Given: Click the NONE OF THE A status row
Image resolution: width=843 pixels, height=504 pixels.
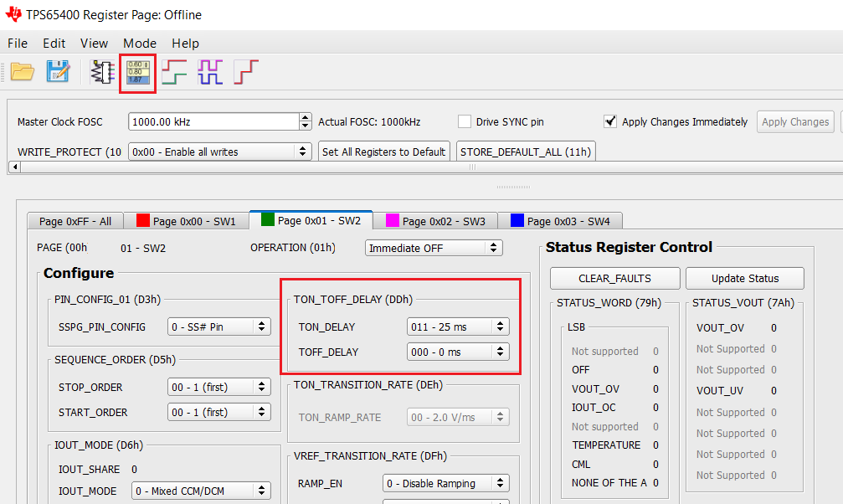Looking at the screenshot, I should tap(615, 483).
